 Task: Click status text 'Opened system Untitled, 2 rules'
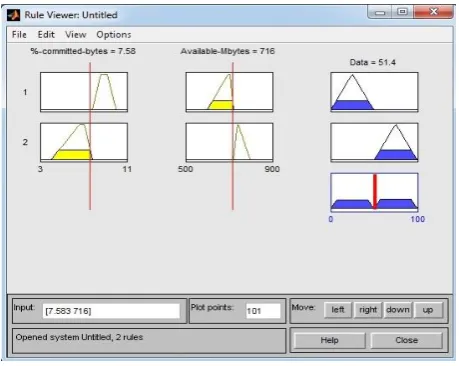pyautogui.click(x=79, y=337)
